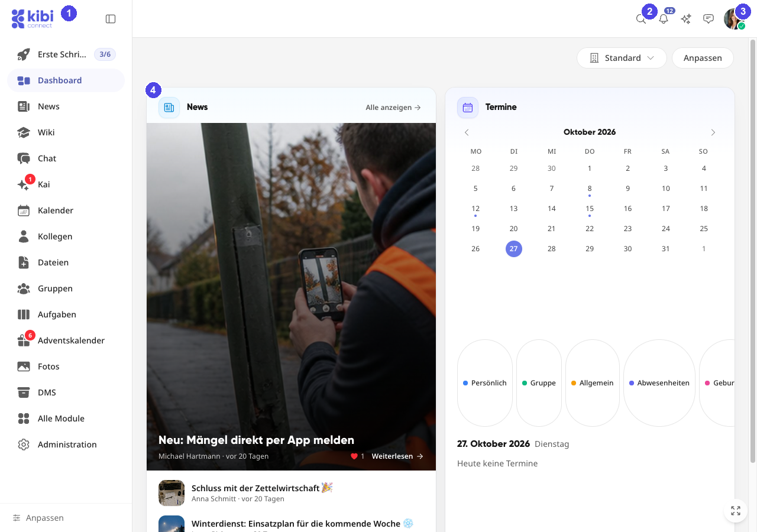Click the Termine calendar icon

(468, 108)
